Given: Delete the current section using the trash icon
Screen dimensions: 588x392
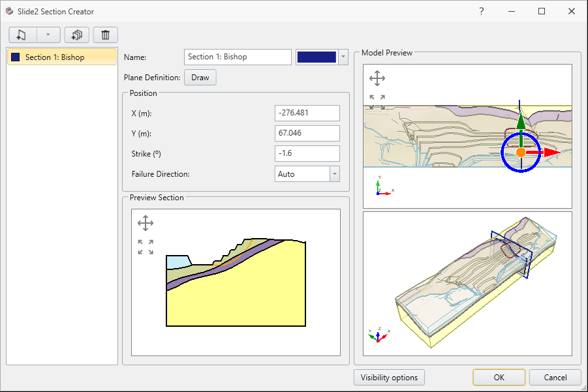Looking at the screenshot, I should [105, 35].
